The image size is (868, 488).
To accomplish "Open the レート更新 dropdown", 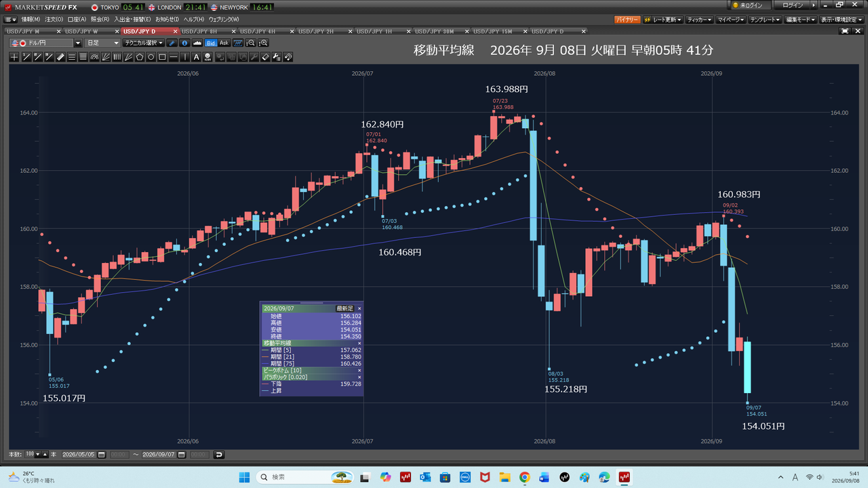I will tap(663, 20).
